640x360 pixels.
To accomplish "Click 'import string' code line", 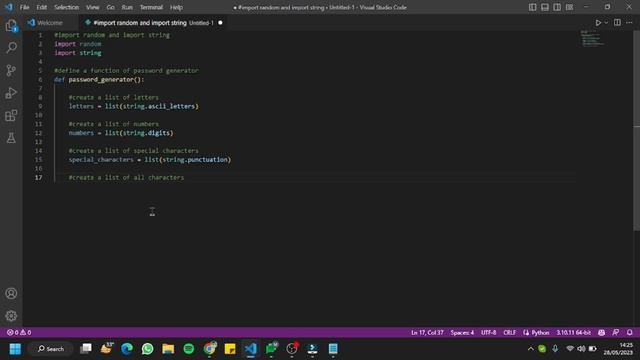I will click(x=78, y=53).
